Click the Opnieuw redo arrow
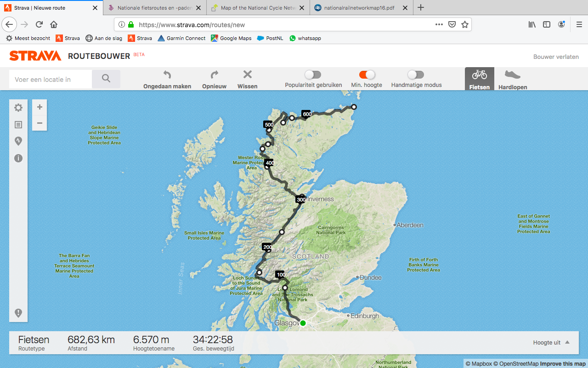The height and width of the screenshot is (368, 588). tap(214, 75)
